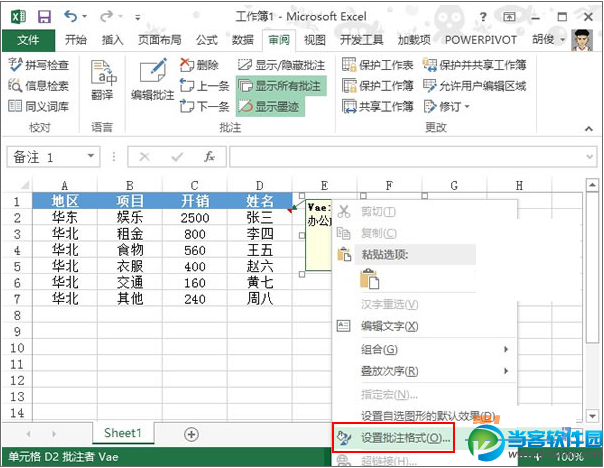
Task: Switch to the 数据 Data tab
Action: point(243,40)
